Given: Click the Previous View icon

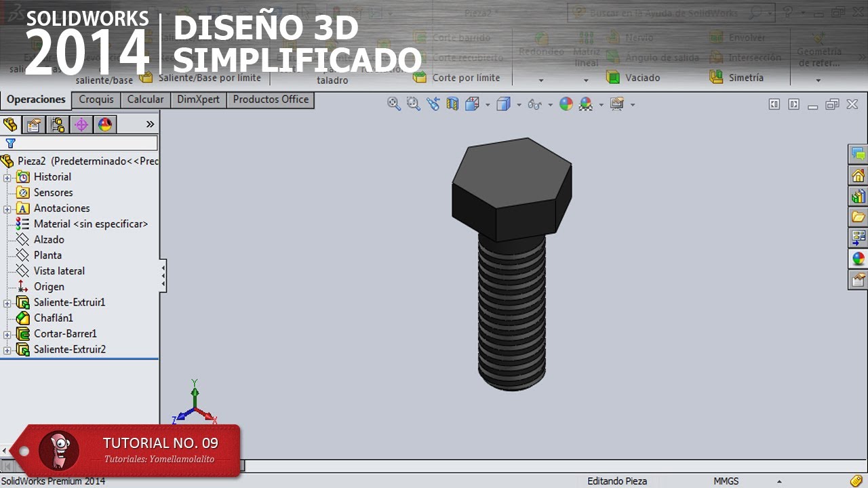Looking at the screenshot, I should point(433,104).
